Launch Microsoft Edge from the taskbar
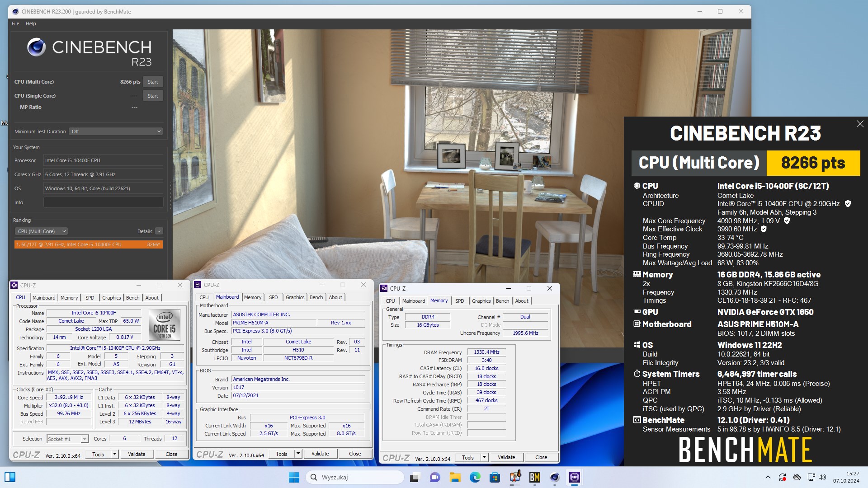Image resolution: width=868 pixels, height=488 pixels. [x=475, y=477]
